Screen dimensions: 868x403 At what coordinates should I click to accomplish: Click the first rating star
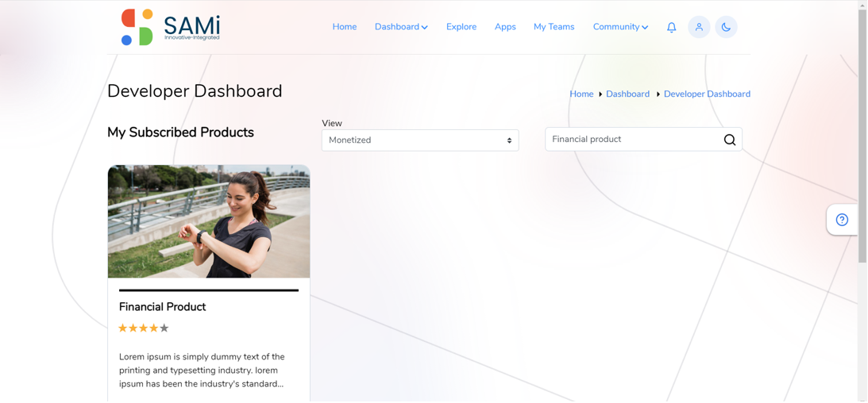(x=123, y=328)
